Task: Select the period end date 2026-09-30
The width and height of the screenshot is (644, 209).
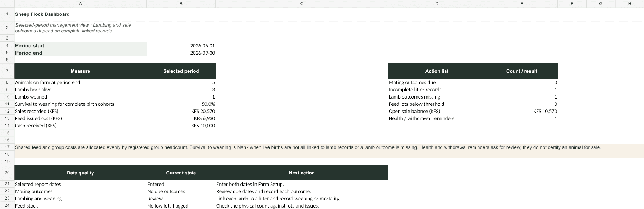Action: (x=181, y=53)
